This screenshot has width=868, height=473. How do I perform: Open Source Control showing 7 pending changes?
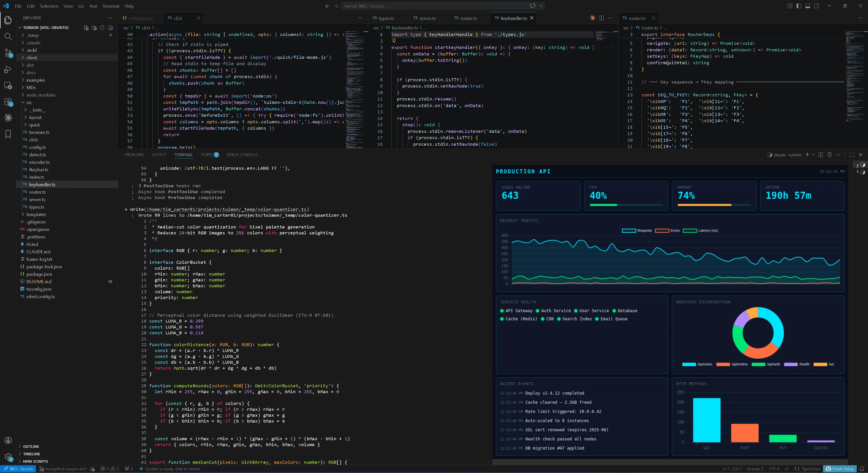[8, 52]
